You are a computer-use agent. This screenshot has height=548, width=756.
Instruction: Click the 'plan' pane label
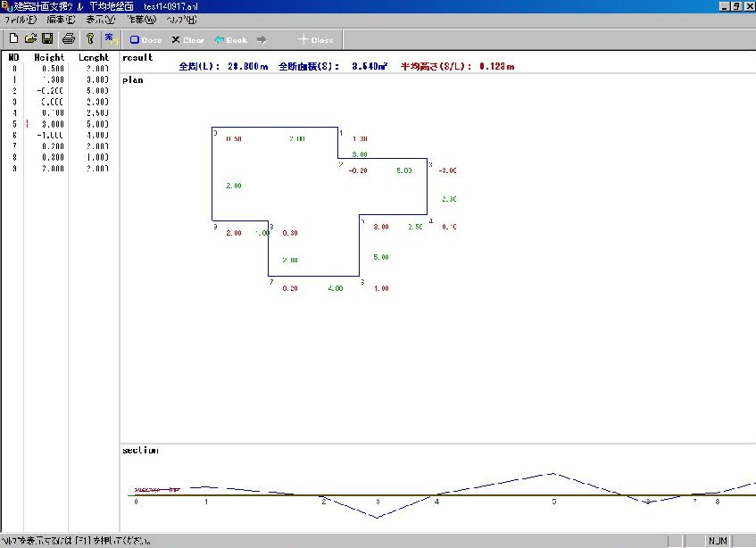point(133,80)
